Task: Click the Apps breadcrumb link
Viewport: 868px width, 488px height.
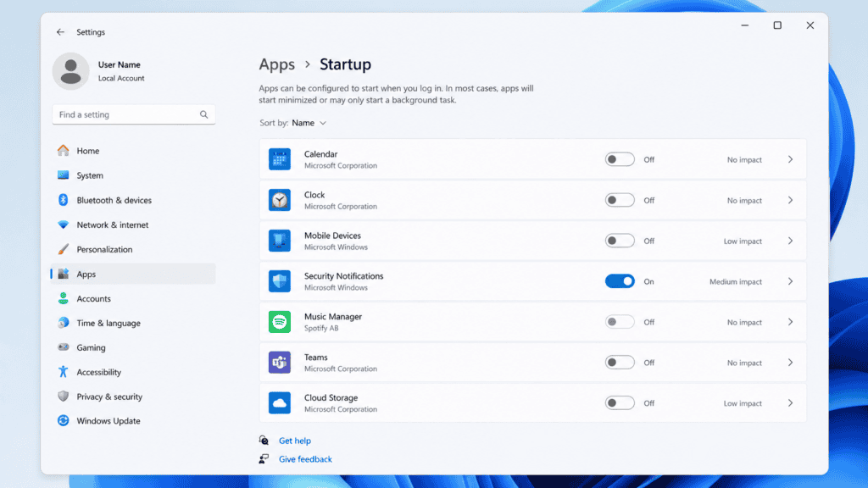Action: [x=277, y=64]
